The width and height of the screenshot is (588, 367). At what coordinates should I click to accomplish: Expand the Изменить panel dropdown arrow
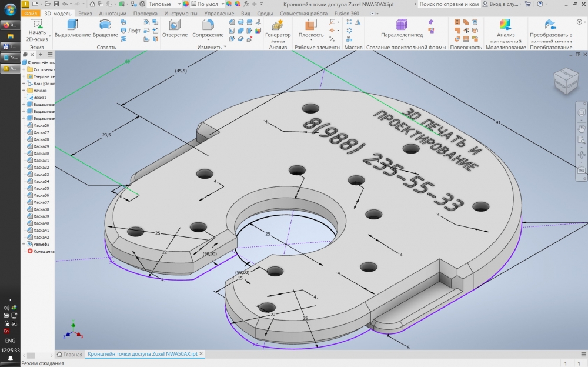coord(225,48)
